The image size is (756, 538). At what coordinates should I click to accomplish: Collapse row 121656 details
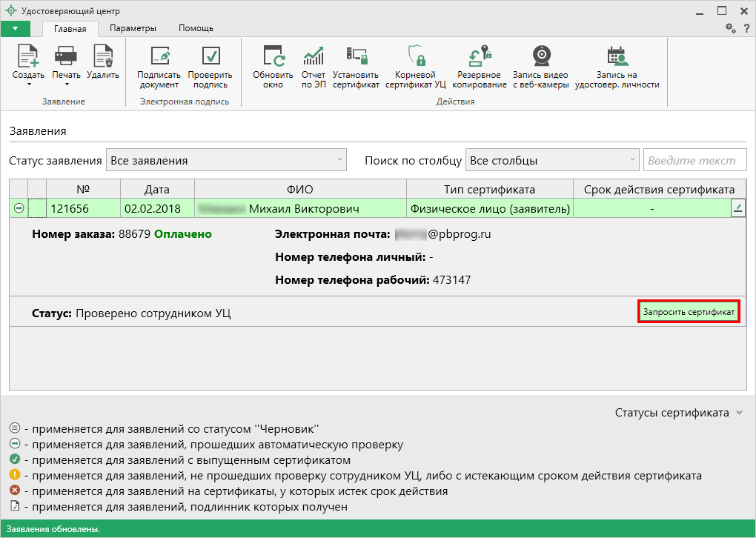tap(18, 209)
